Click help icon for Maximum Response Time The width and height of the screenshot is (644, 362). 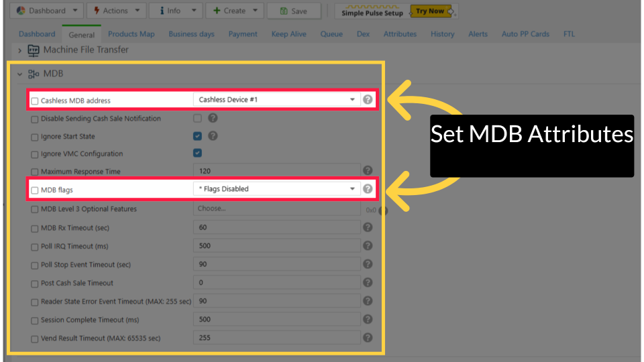tap(368, 171)
